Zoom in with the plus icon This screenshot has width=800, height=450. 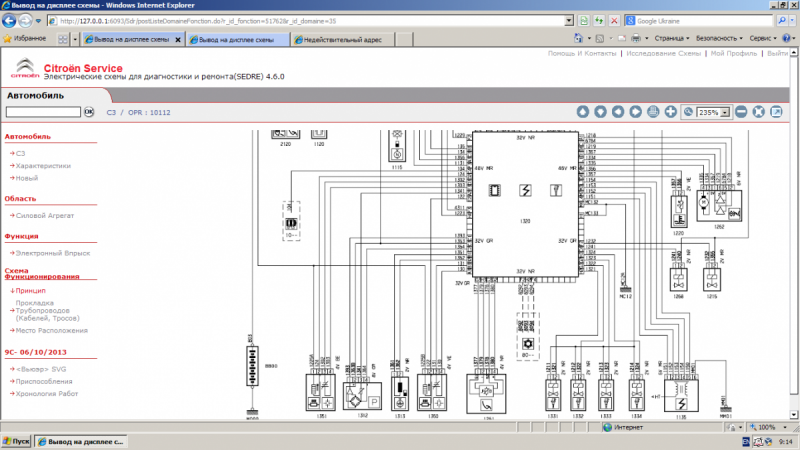click(x=671, y=112)
